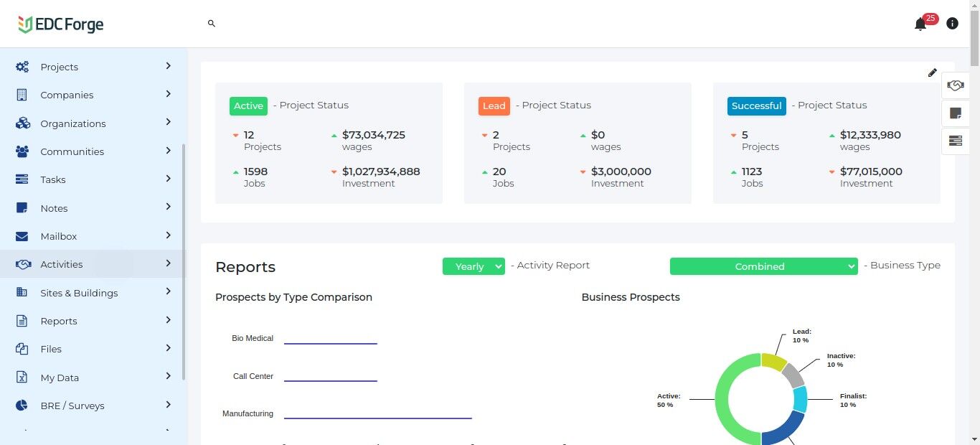The image size is (980, 445).
Task: Click the info circle icon
Action: (952, 24)
